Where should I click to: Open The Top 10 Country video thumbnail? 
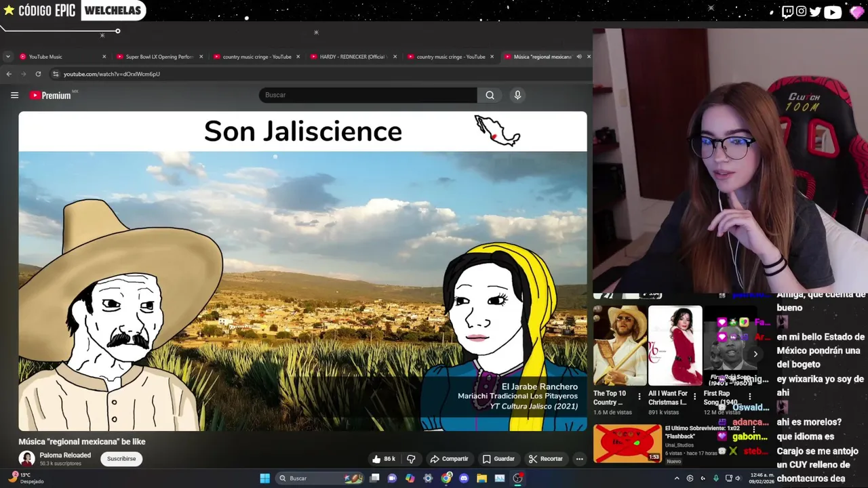coord(620,346)
